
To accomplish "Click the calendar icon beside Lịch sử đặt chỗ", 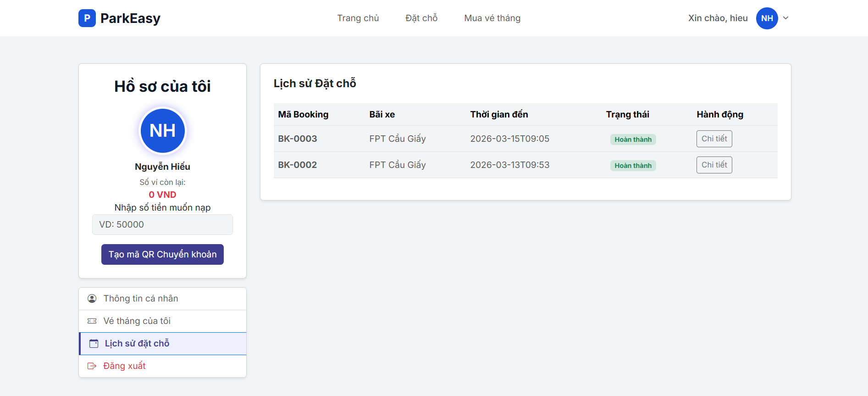I will [x=94, y=344].
